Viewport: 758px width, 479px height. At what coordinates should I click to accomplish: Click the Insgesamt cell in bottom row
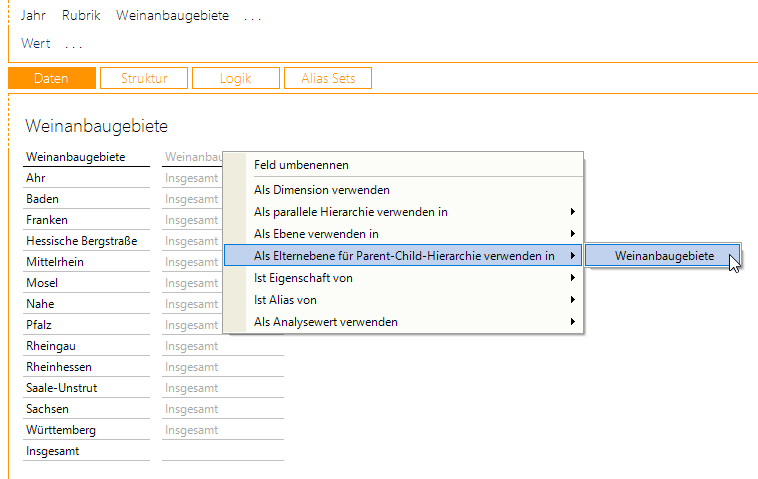[x=53, y=451]
